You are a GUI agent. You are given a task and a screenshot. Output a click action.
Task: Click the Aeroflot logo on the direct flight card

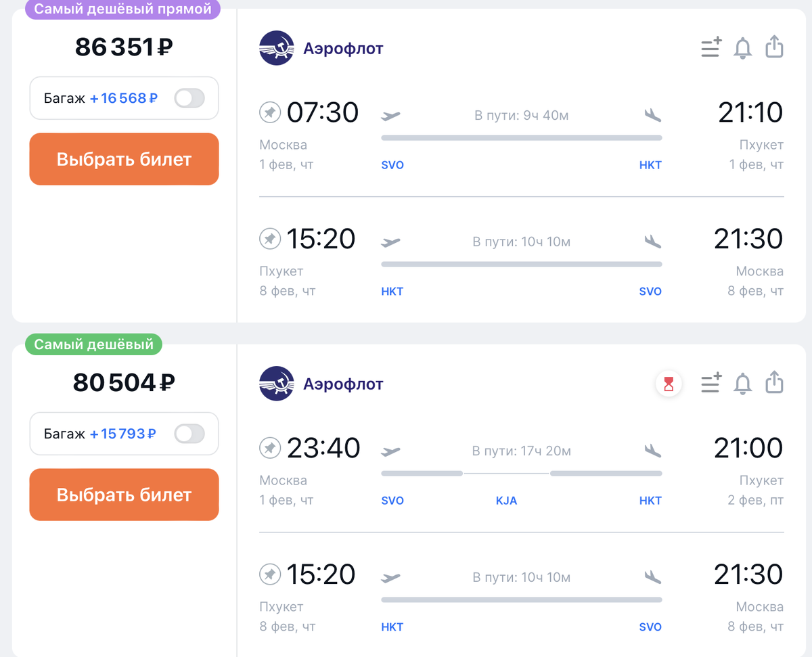tap(277, 48)
